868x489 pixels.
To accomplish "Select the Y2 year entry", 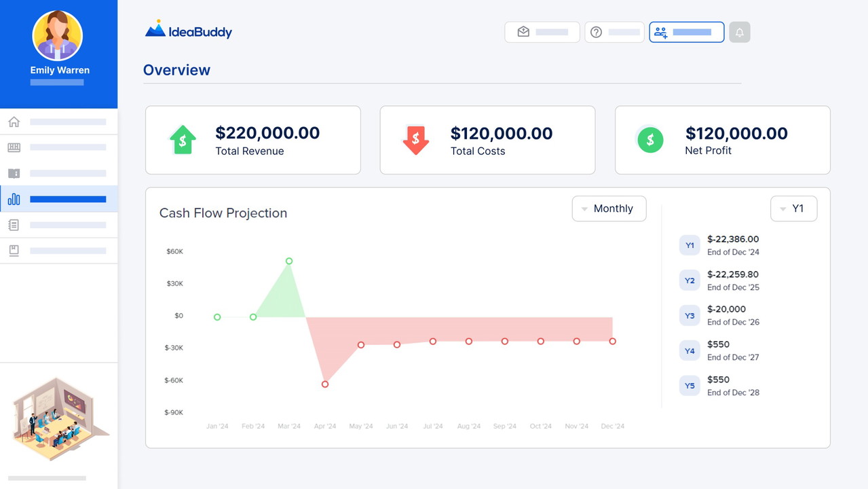I will [x=690, y=280].
